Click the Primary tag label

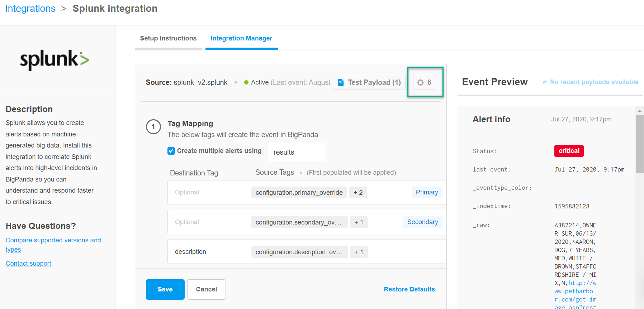(x=427, y=192)
